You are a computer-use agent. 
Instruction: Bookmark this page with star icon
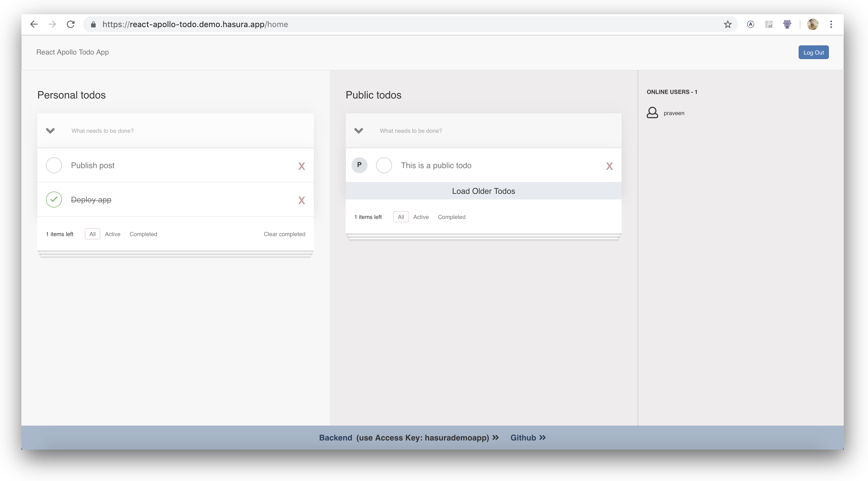[x=728, y=24]
